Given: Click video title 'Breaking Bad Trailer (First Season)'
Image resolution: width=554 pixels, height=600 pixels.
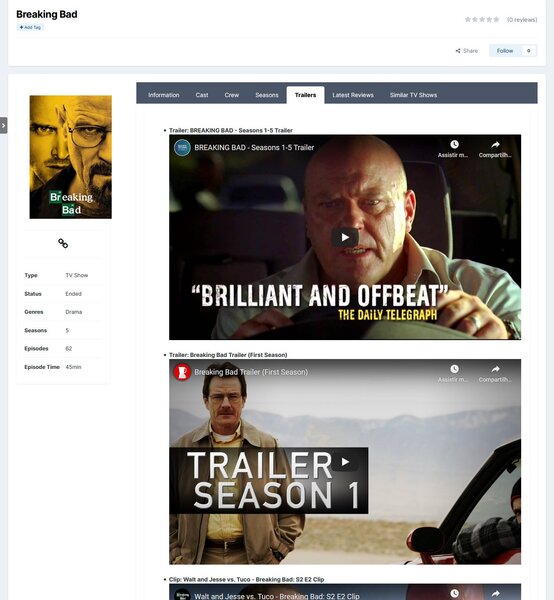Looking at the screenshot, I should pos(251,372).
